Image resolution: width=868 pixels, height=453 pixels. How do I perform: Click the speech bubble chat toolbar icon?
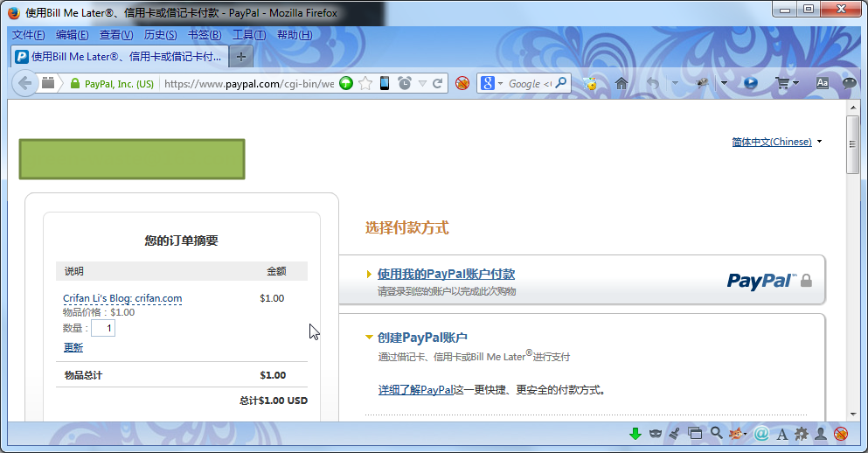[x=849, y=83]
